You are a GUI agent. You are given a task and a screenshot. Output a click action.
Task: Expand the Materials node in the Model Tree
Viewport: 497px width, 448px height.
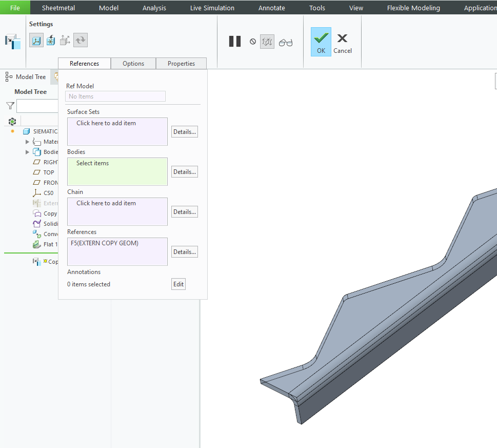tap(27, 142)
